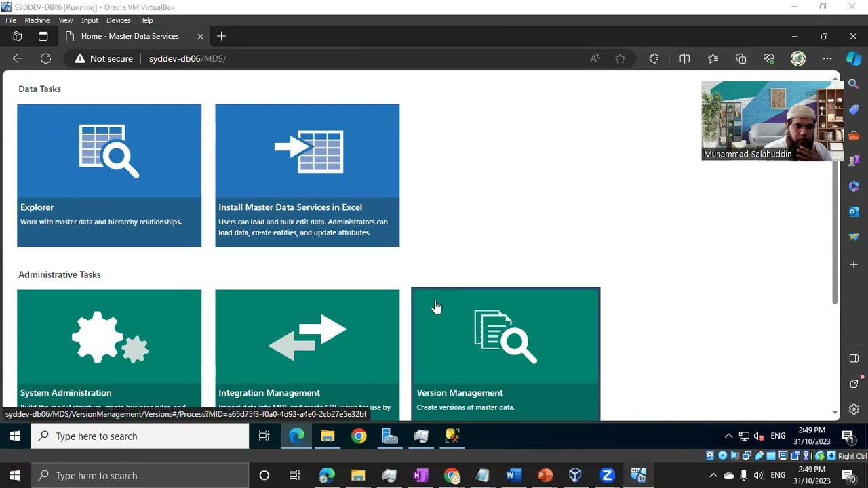Open Edge sidebar settings gear
The height and width of the screenshot is (488, 868).
854,409
